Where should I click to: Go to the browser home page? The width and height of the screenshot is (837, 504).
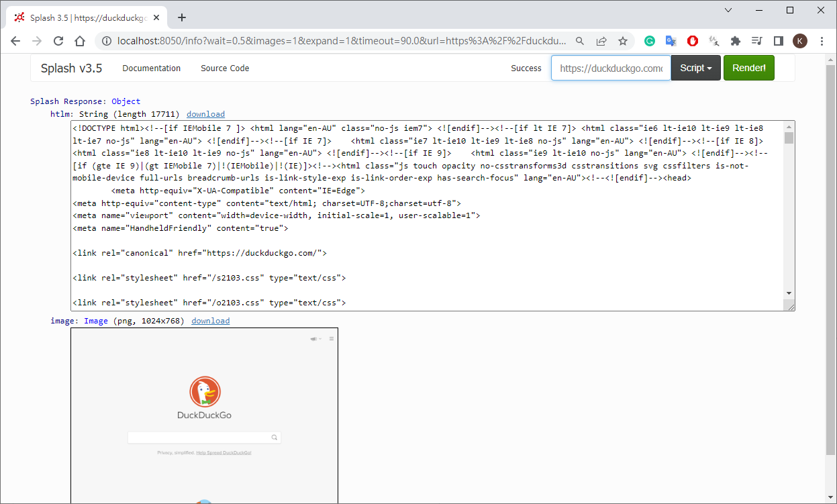click(x=80, y=41)
